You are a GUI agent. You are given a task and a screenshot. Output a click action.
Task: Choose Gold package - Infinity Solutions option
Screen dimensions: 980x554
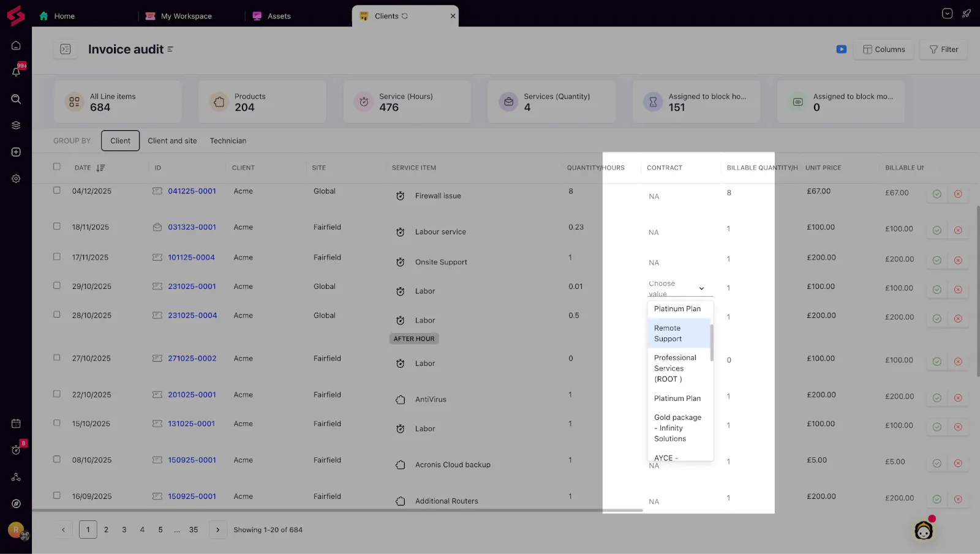[679, 428]
